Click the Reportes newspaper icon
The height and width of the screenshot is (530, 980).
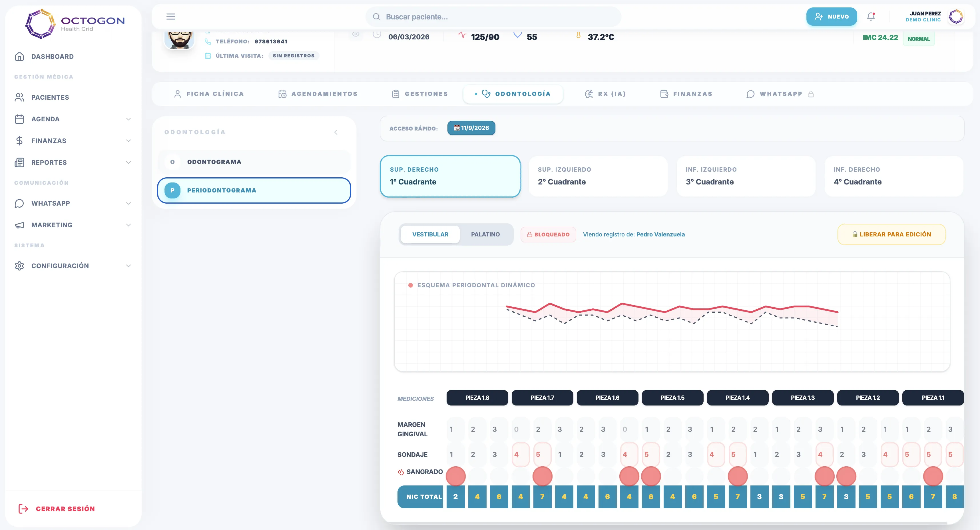pyautogui.click(x=19, y=162)
